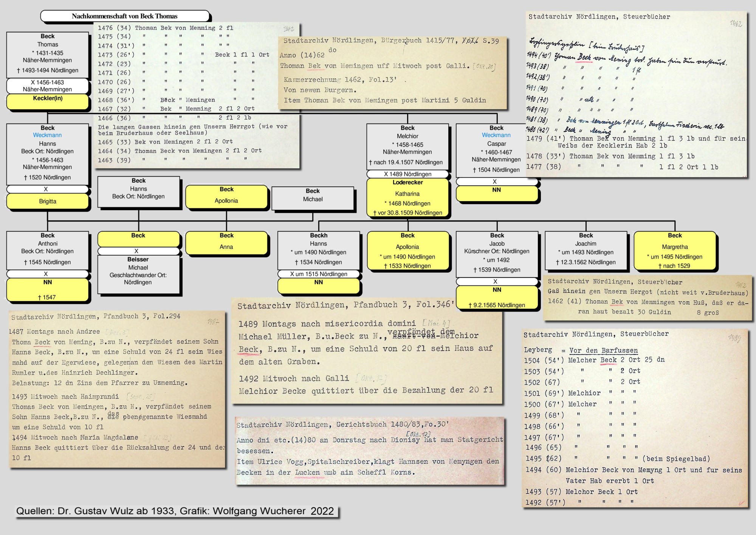Viewport: 756px width, 535px height.
Task: Open the Nachkommenschaft von Beck Thomas title
Action: pos(125,16)
